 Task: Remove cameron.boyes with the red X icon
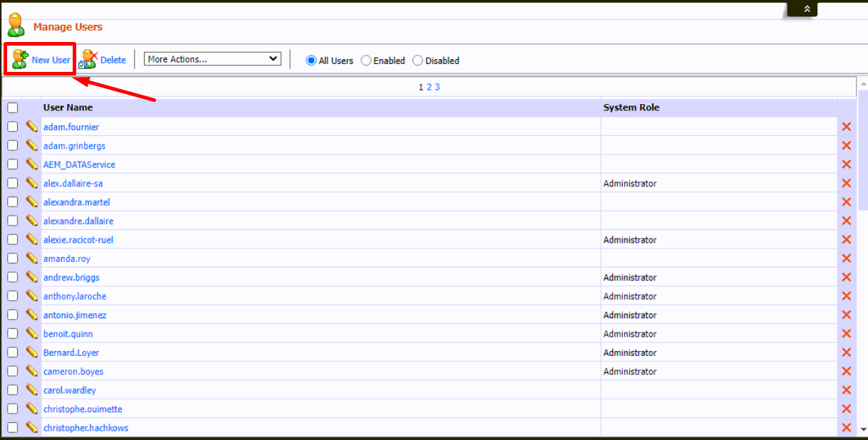click(x=847, y=372)
